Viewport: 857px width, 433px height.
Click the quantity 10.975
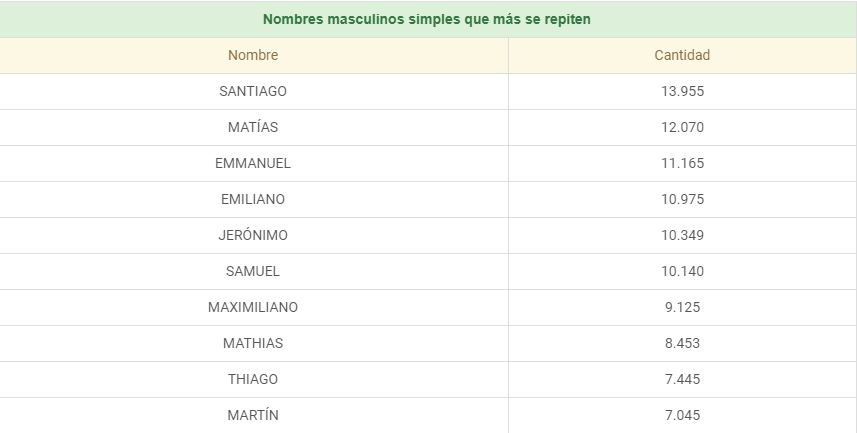click(x=682, y=199)
